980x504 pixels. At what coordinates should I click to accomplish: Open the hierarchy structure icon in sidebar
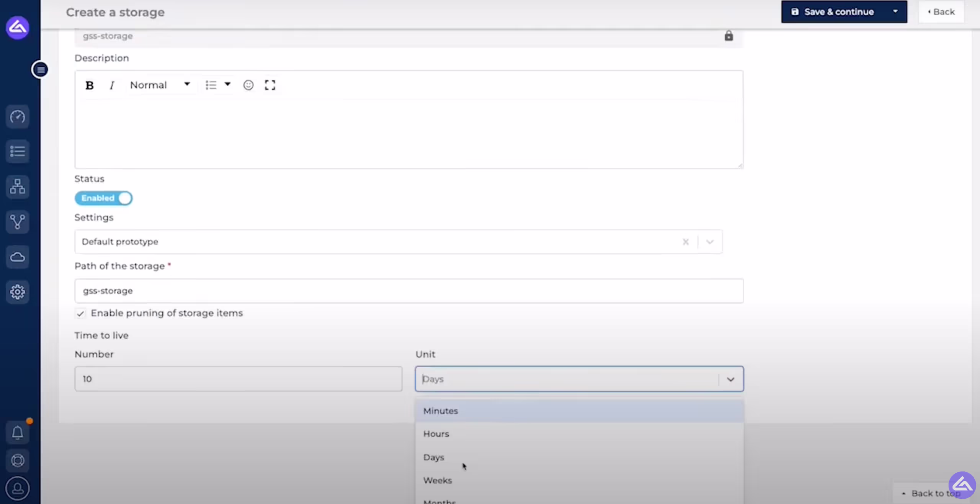click(18, 187)
